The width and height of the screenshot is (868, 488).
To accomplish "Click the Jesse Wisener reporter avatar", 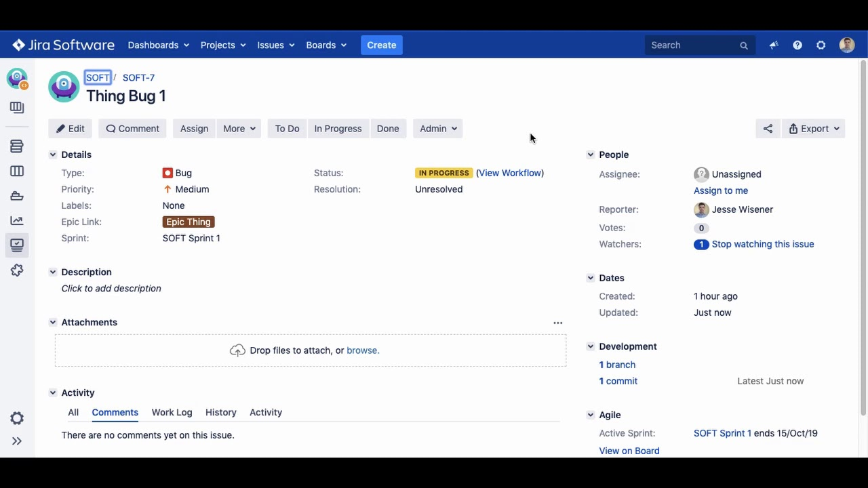I will 701,210.
